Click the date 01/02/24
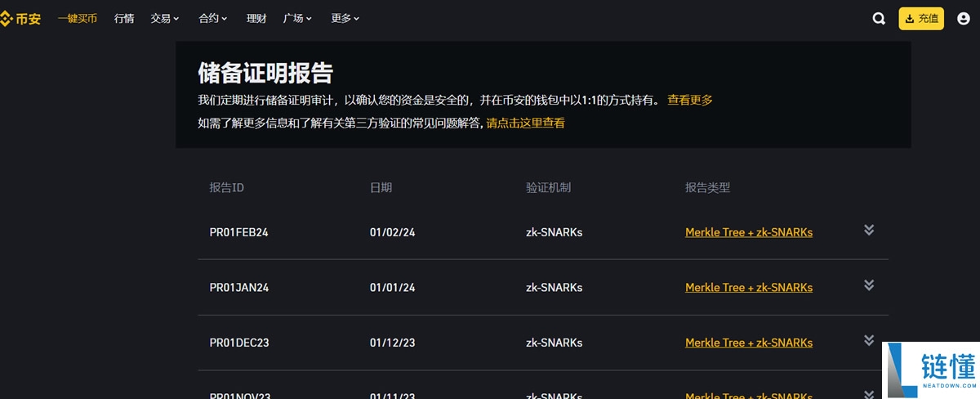 click(393, 232)
